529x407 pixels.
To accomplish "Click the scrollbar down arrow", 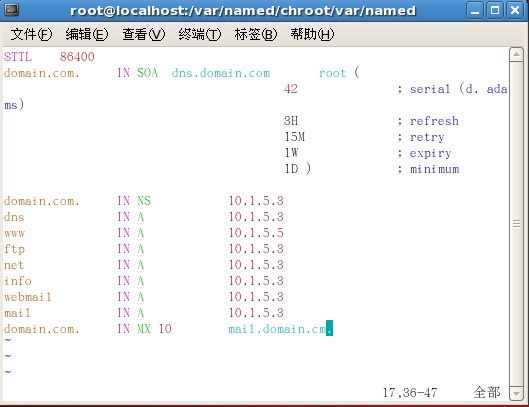I will (516, 394).
